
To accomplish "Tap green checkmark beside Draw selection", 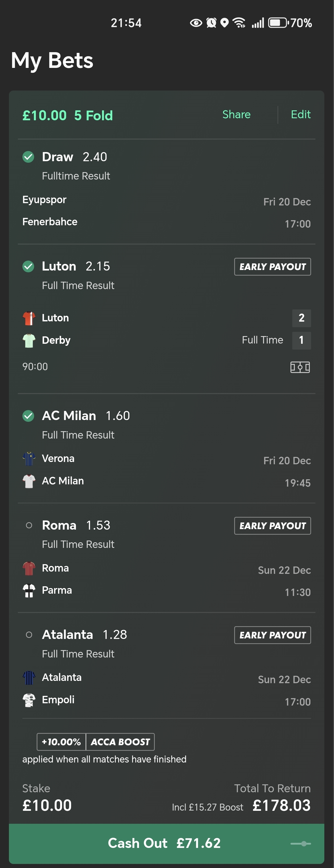I will [x=28, y=157].
